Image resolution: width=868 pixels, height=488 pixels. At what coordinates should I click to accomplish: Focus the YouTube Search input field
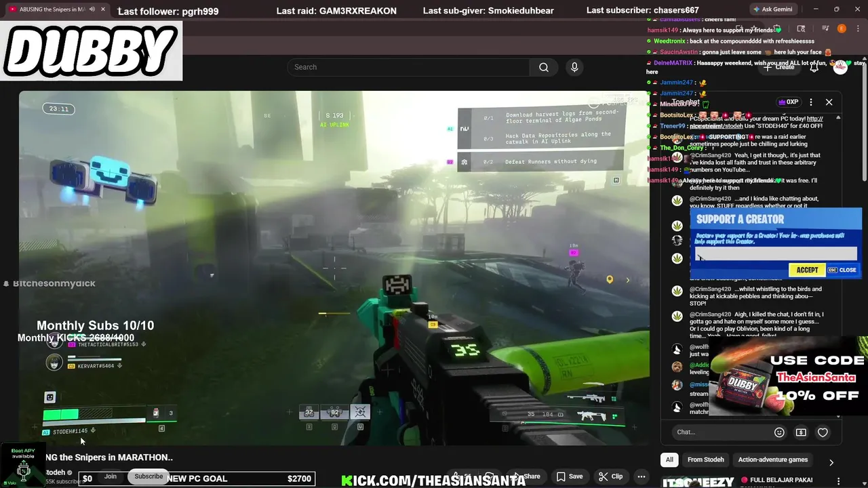(410, 67)
